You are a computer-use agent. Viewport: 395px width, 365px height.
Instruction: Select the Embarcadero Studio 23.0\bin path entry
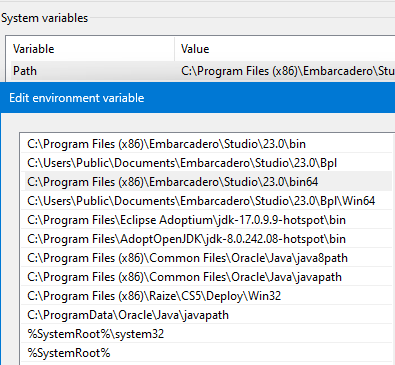(x=207, y=144)
